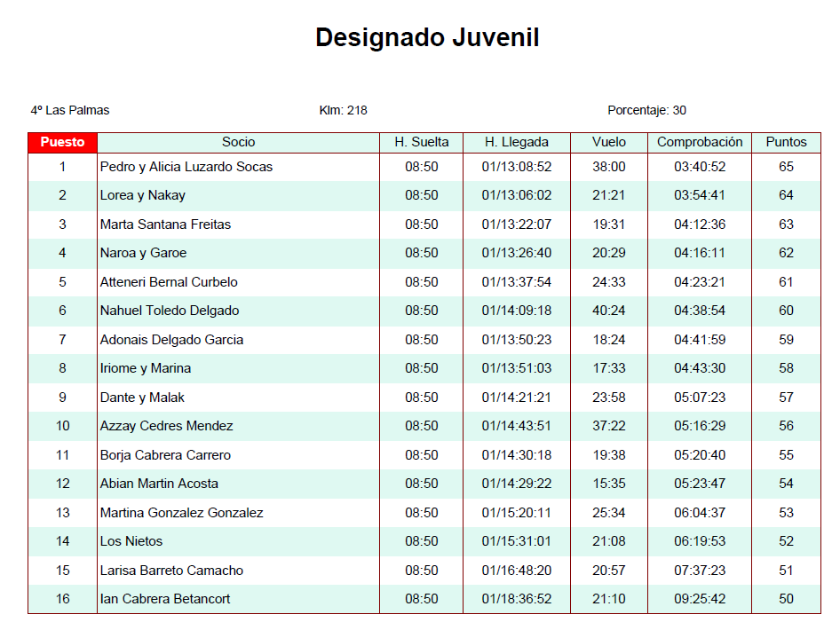
Task: Click comprobación value '05:07:23'
Action: click(700, 398)
